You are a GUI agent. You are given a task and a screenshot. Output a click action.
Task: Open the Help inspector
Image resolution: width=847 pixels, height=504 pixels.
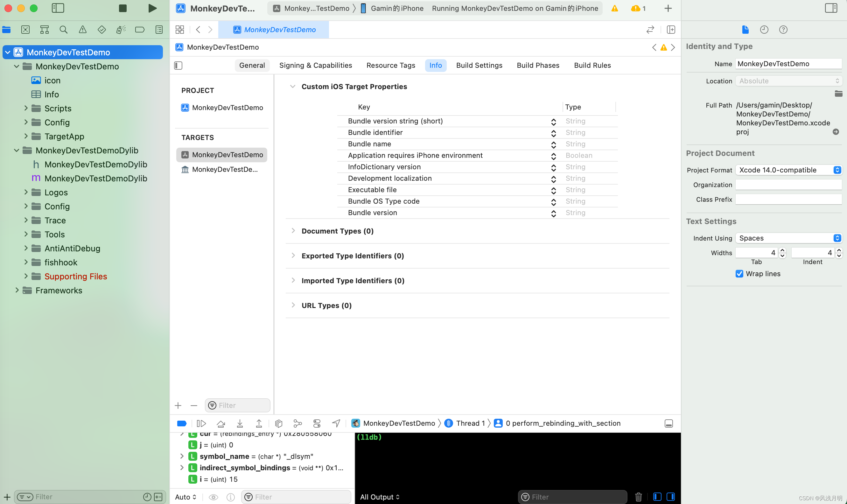tap(783, 30)
